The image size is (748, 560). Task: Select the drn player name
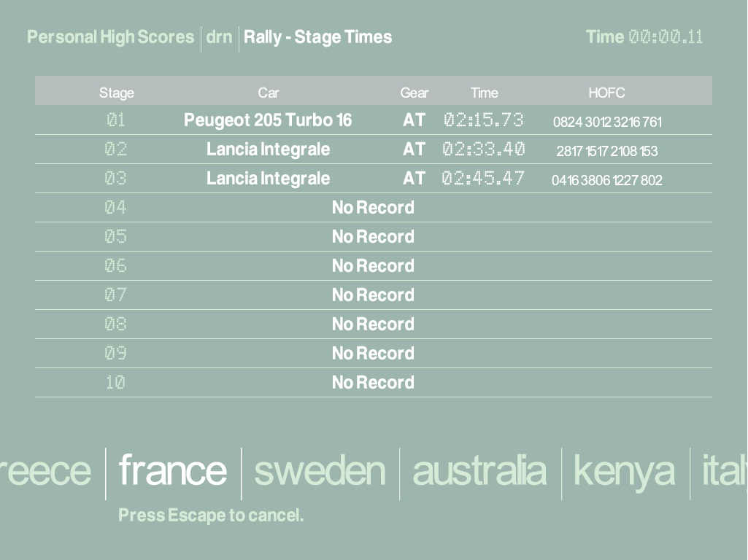(219, 37)
